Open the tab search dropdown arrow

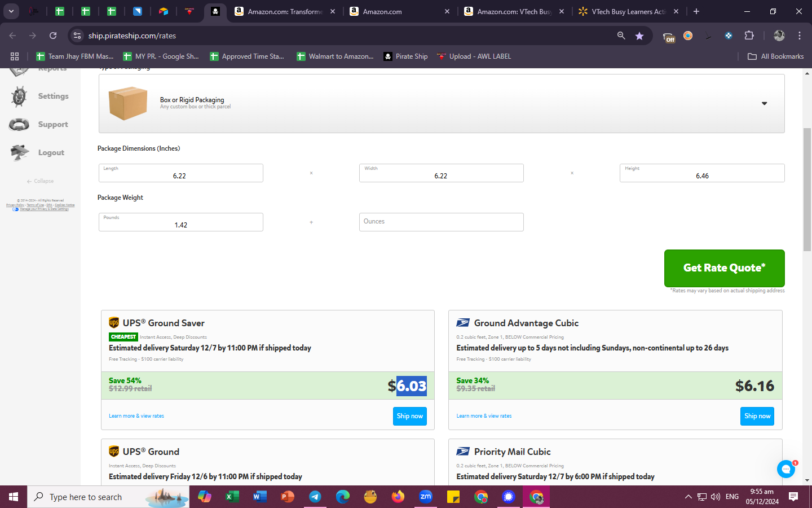point(11,11)
